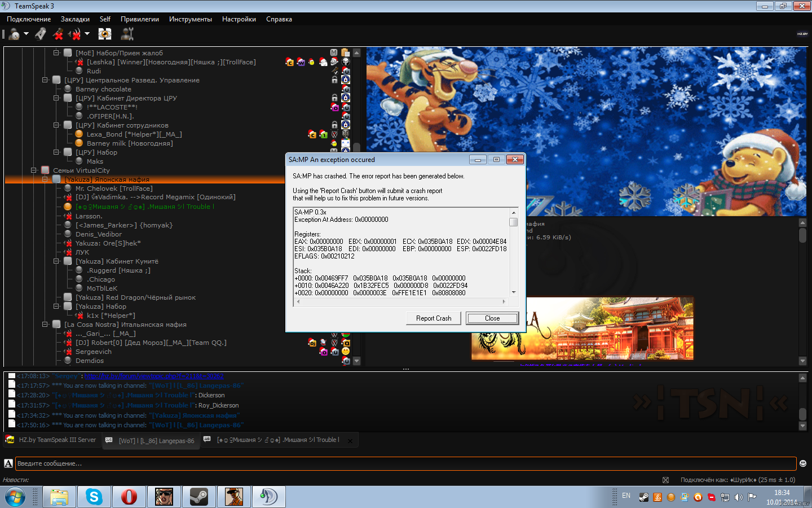The image size is (812, 508).
Task: Open the Инструменты menu
Action: [191, 19]
